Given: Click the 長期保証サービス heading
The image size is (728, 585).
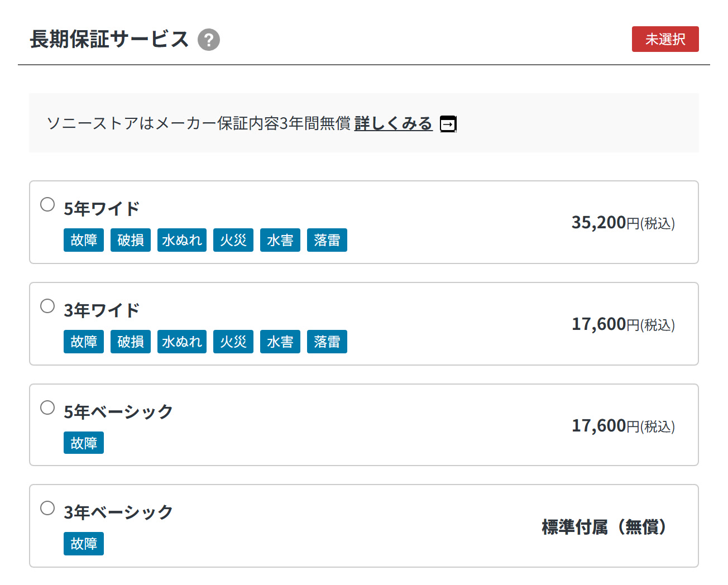Looking at the screenshot, I should [109, 39].
